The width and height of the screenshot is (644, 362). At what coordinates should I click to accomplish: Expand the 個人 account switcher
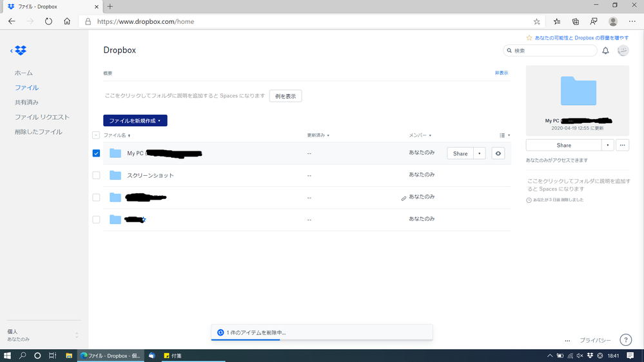click(77, 336)
